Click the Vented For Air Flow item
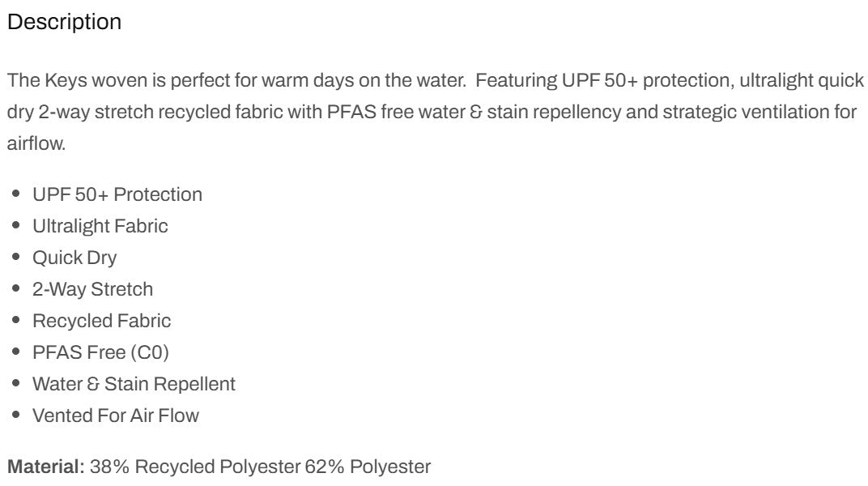The width and height of the screenshot is (868, 486). pos(116,416)
